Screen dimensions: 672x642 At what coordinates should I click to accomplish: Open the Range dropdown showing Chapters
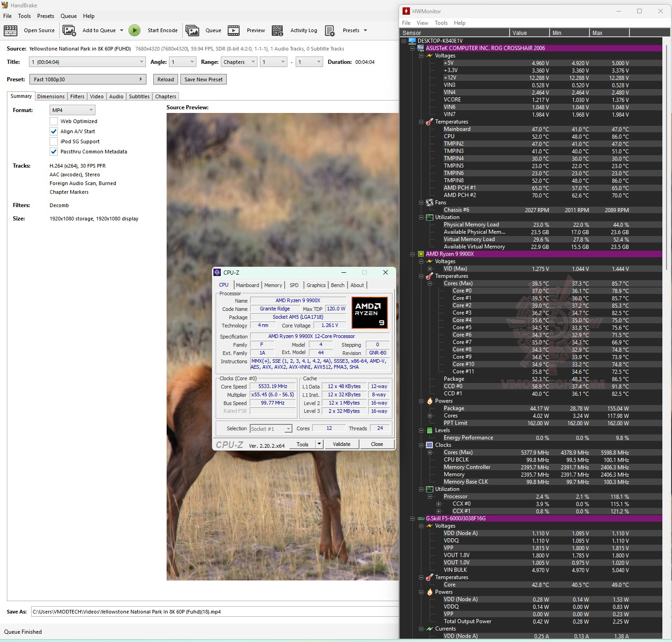(239, 62)
